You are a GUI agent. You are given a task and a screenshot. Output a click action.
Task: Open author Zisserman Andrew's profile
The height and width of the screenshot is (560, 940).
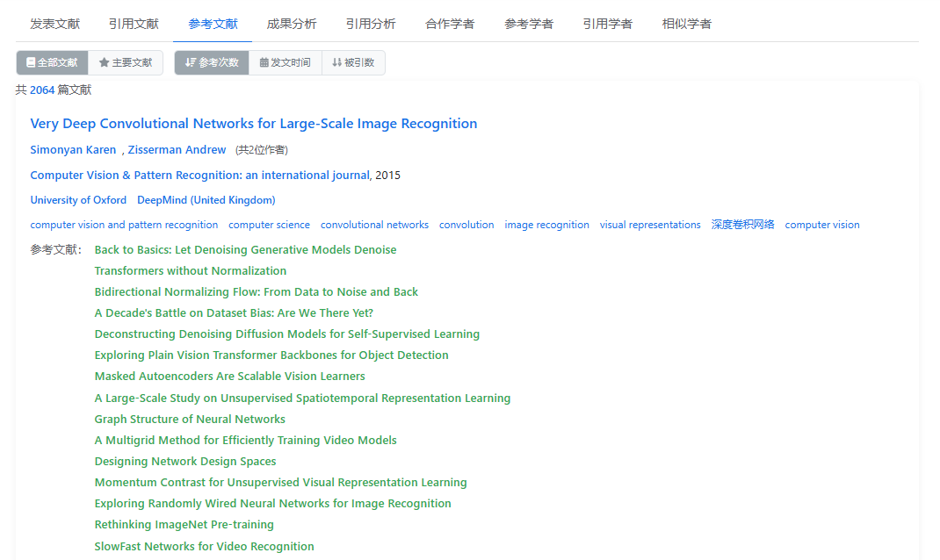pyautogui.click(x=177, y=150)
